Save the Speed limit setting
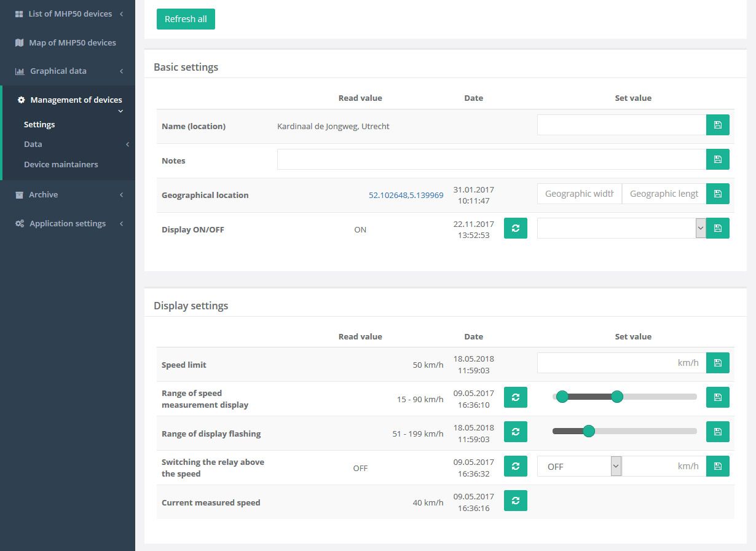Image resolution: width=756 pixels, height=551 pixels. click(717, 363)
